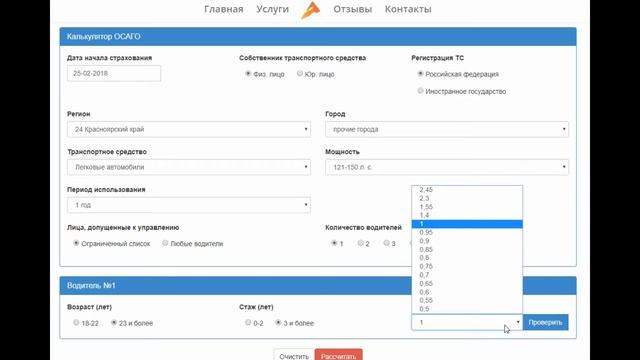Screen dimensions: 640x360
Task: Select the Юр. лицо radio button
Action: [x=300, y=73]
